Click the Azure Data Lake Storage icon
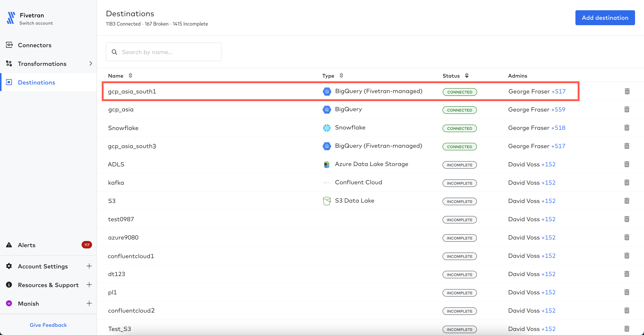 click(327, 164)
